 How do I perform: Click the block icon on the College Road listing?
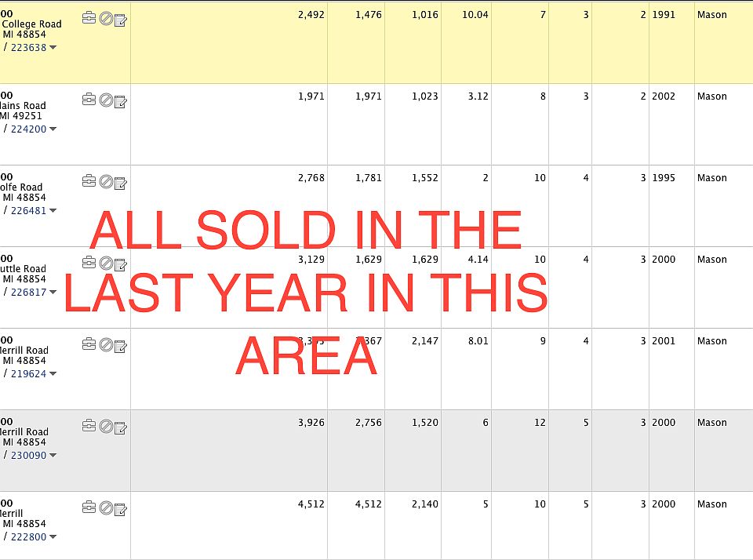105,18
